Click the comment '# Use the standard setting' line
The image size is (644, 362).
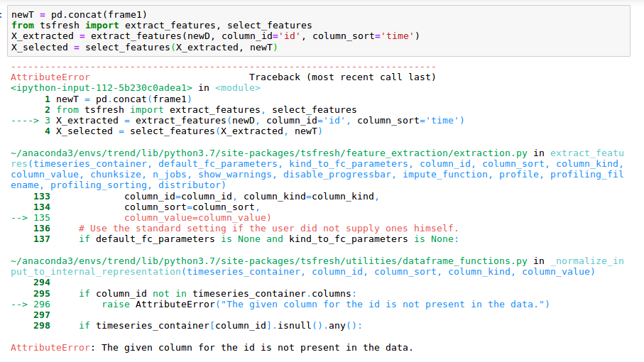point(268,228)
